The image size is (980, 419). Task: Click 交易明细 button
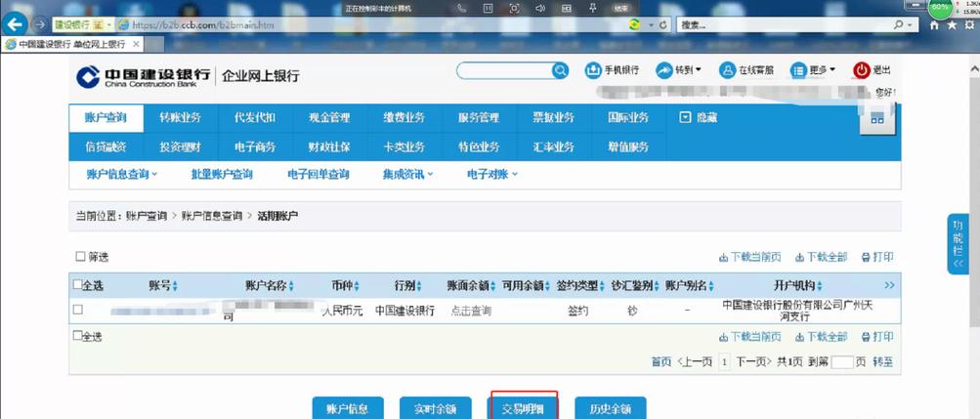click(x=523, y=408)
